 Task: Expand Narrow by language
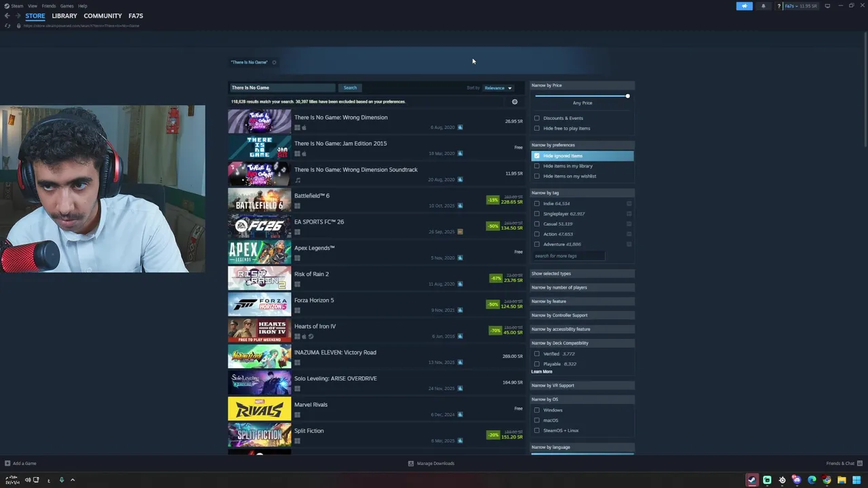tap(583, 447)
